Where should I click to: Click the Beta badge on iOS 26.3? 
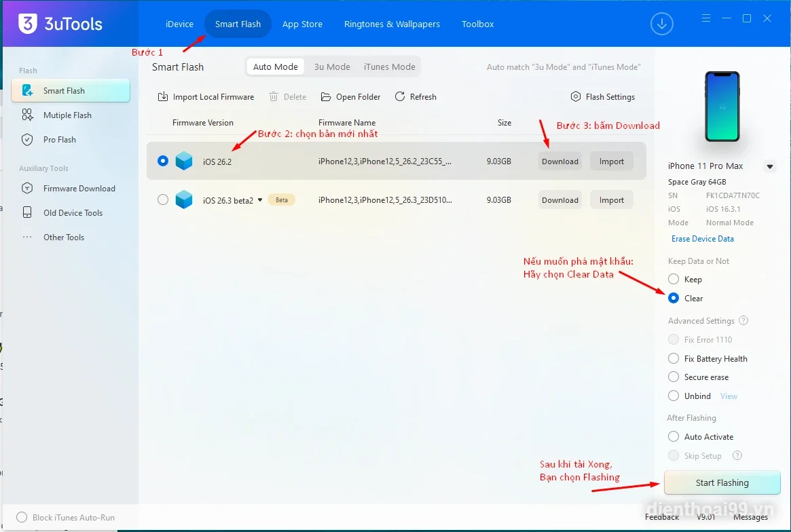[282, 200]
